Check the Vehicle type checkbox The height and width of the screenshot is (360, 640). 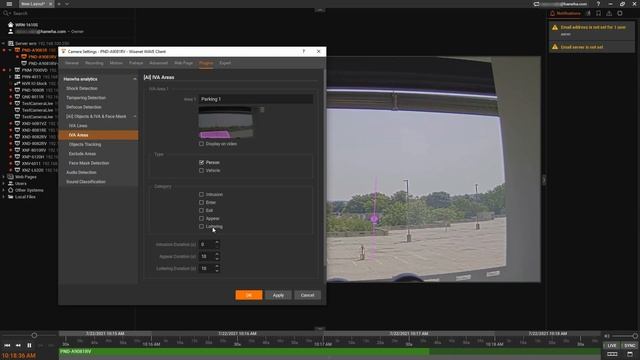click(x=201, y=170)
